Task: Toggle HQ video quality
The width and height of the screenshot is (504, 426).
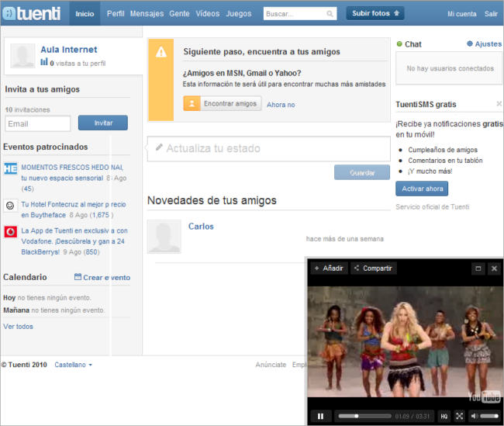Action: point(444,417)
